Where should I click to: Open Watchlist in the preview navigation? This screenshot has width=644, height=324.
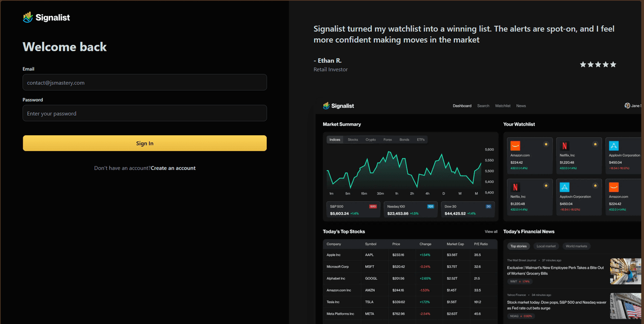click(x=503, y=106)
